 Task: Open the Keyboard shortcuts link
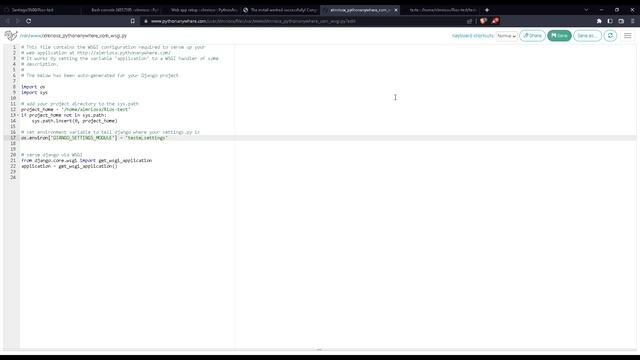[473, 36]
